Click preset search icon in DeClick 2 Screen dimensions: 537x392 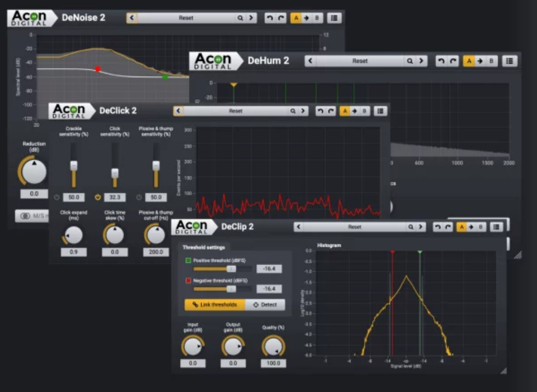(293, 111)
